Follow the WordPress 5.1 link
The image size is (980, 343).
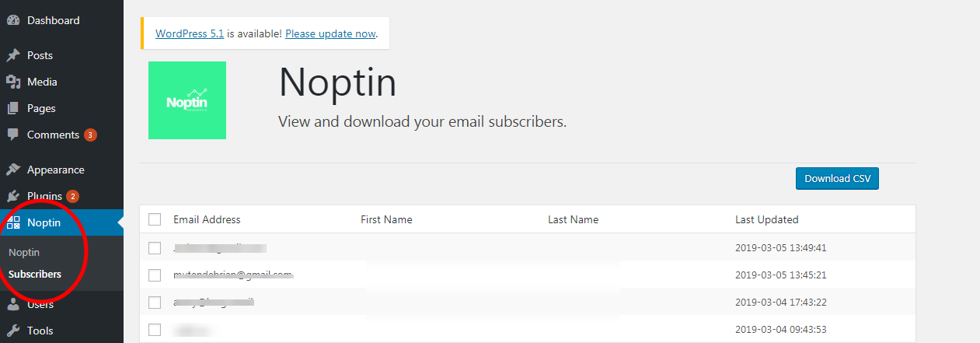pos(190,34)
